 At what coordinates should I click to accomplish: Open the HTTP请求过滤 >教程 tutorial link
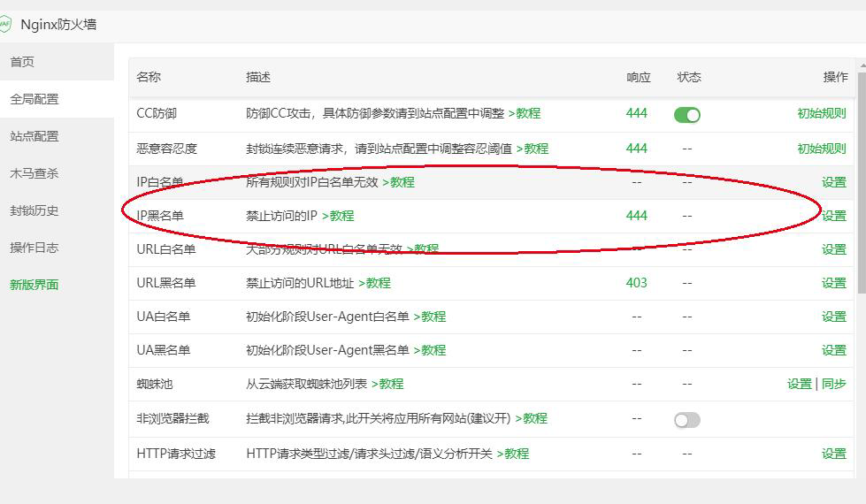513,454
